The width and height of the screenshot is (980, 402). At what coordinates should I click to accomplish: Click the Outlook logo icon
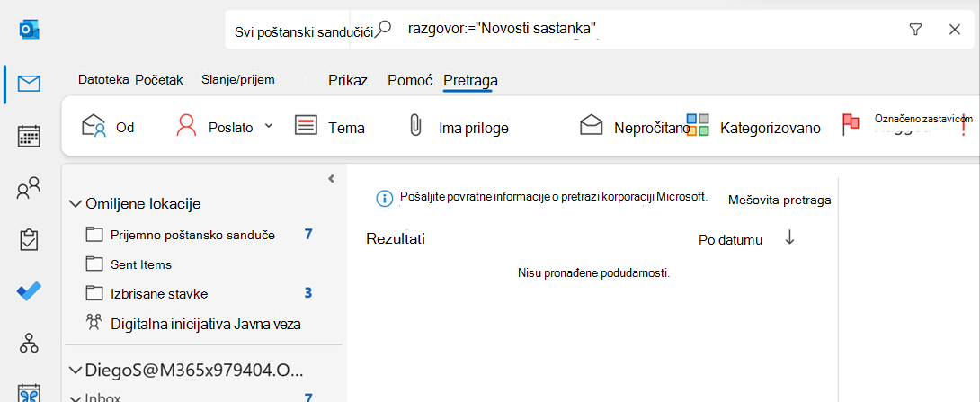click(29, 30)
